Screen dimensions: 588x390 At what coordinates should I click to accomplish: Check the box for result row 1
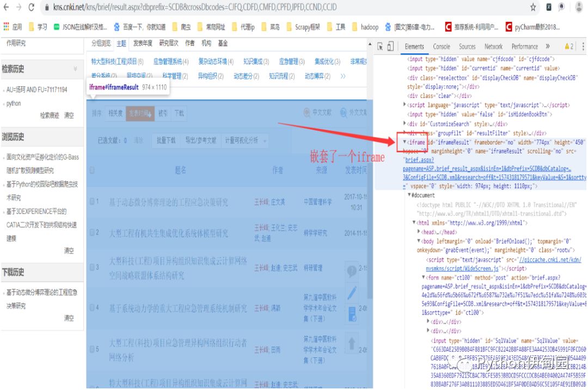coord(92,202)
